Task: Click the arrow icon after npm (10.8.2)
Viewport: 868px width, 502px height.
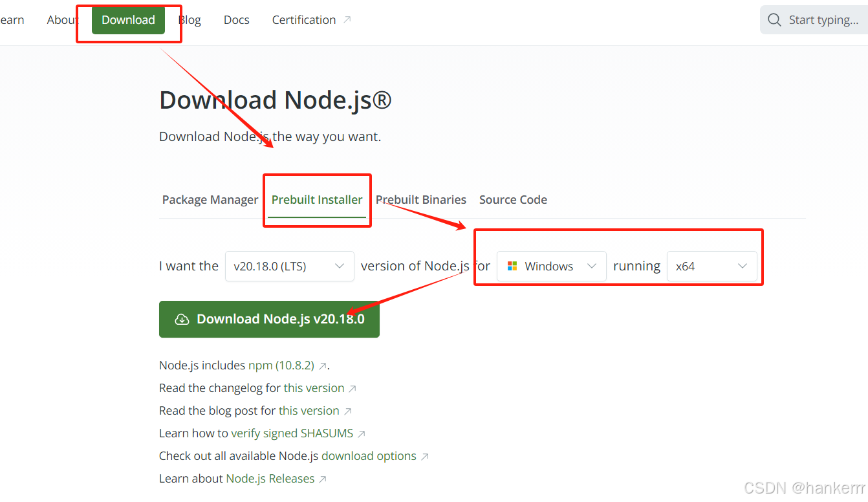Action: 323,366
